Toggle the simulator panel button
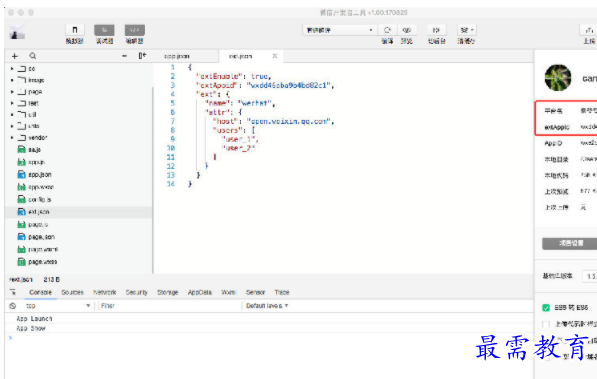 tap(75, 30)
